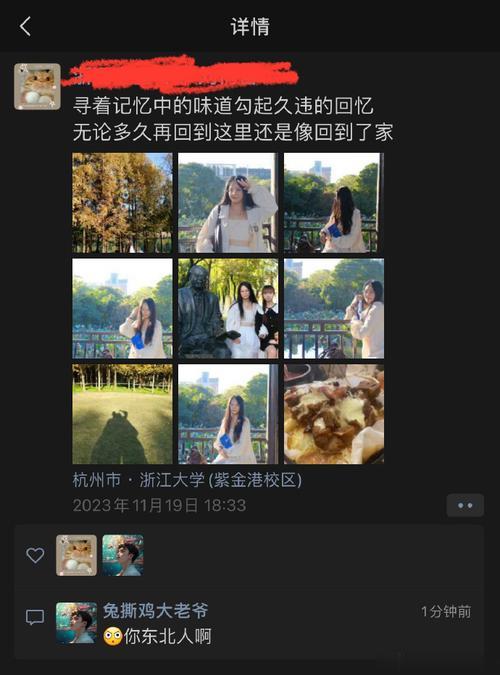Open second liker's avatar in likes row
Image resolution: width=500 pixels, height=675 pixels.
tap(123, 555)
